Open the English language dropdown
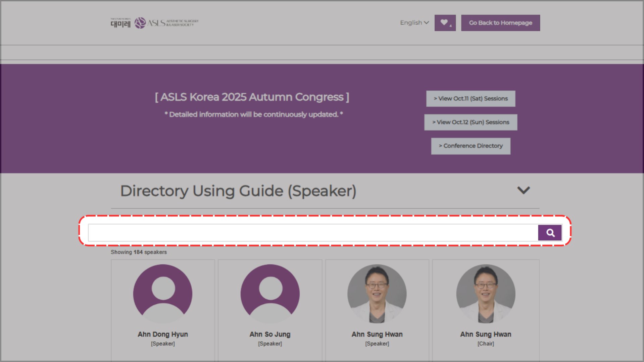Viewport: 644px width, 362px height. coord(414,22)
